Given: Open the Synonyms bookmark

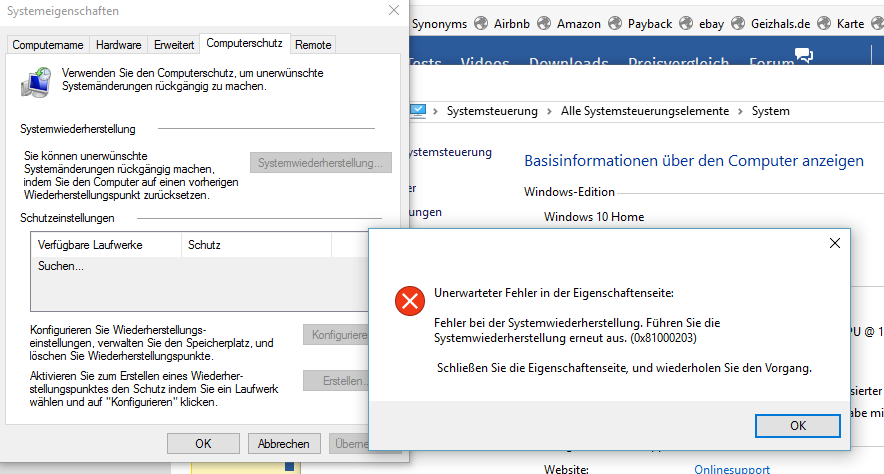Looking at the screenshot, I should click(x=439, y=24).
